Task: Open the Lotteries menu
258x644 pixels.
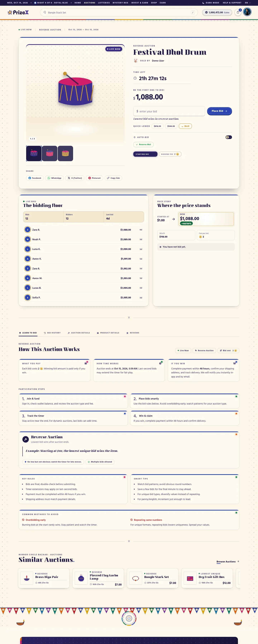Action: click(x=104, y=3)
